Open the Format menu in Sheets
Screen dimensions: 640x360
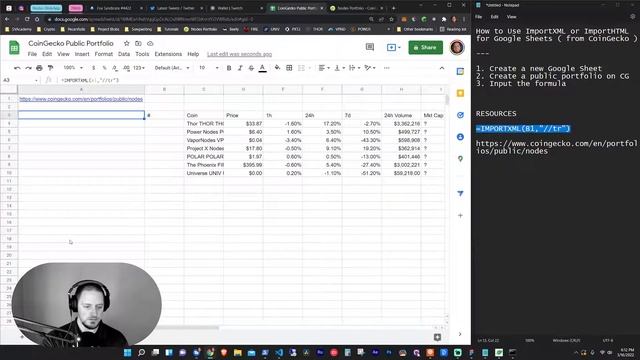[103, 54]
